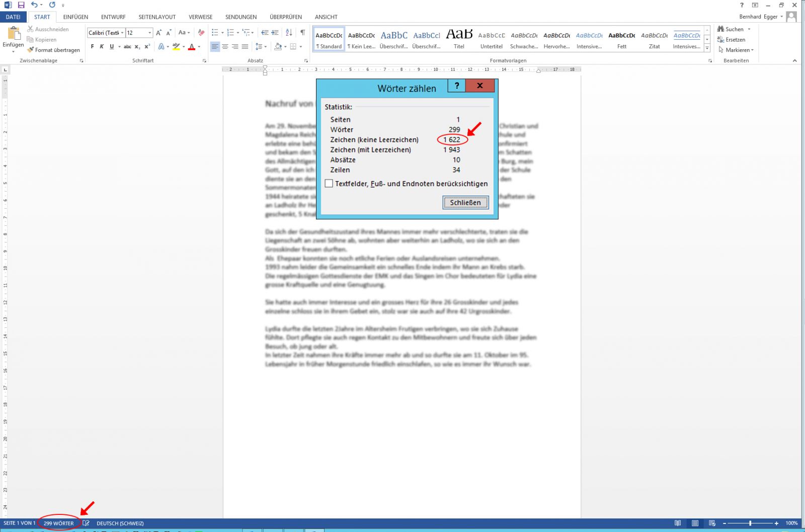Image resolution: width=805 pixels, height=532 pixels.
Task: Adjust the zoom slider
Action: pyautogui.click(x=750, y=523)
